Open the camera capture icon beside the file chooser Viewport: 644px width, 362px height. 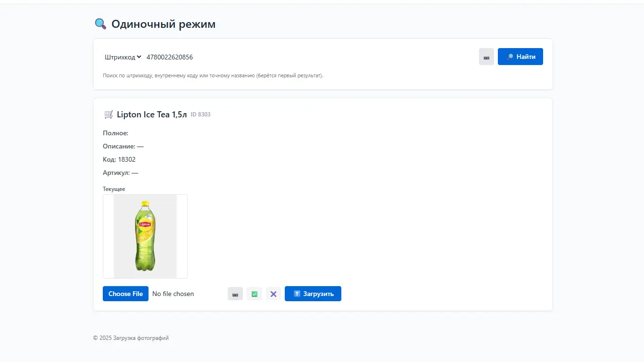tap(235, 294)
